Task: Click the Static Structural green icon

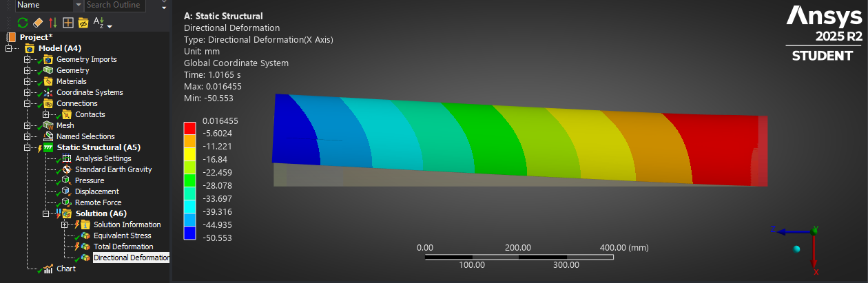Action: pos(48,147)
